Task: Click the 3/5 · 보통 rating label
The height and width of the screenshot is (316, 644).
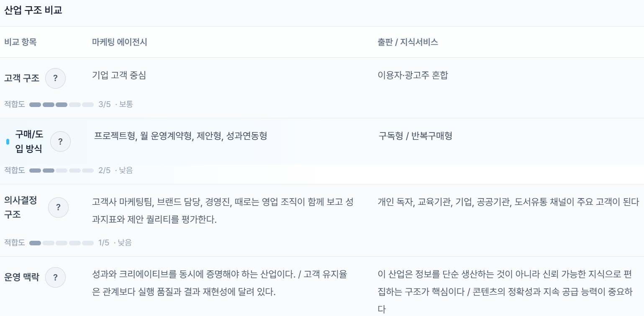Action: click(x=115, y=104)
